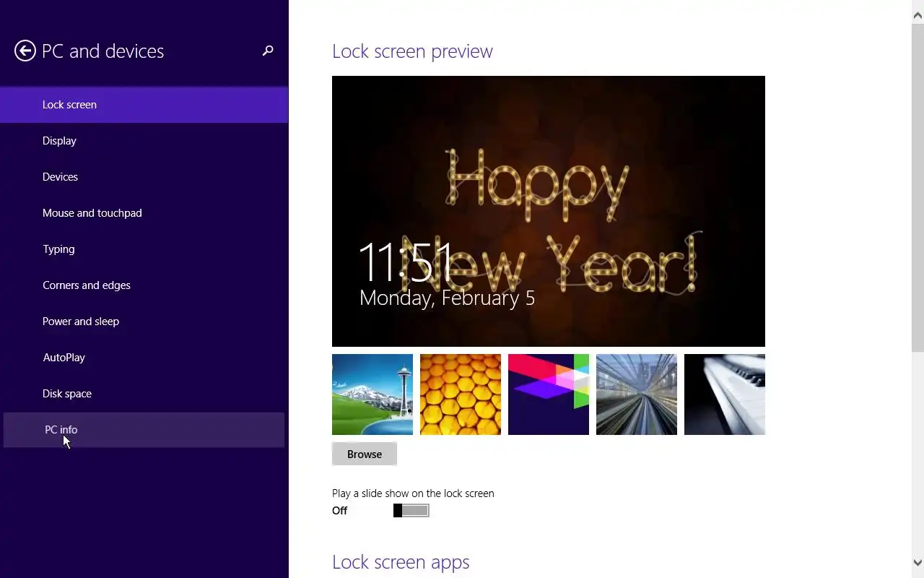Open AutoPlay settings

pos(144,358)
